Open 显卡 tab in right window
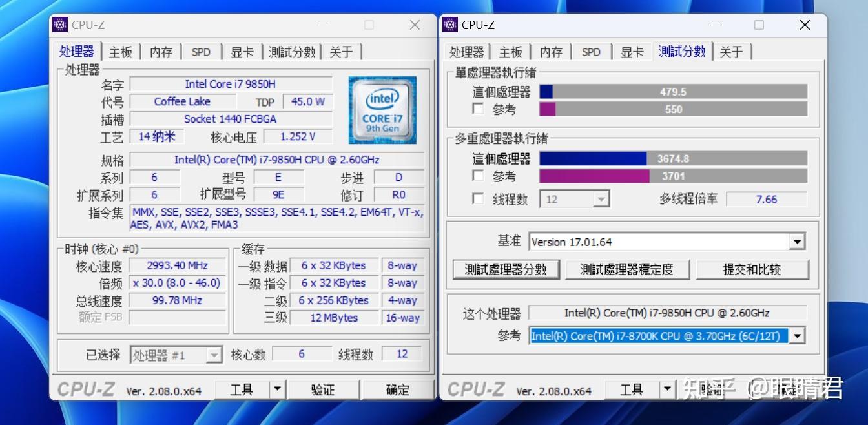The width and height of the screenshot is (868, 425). click(x=632, y=52)
